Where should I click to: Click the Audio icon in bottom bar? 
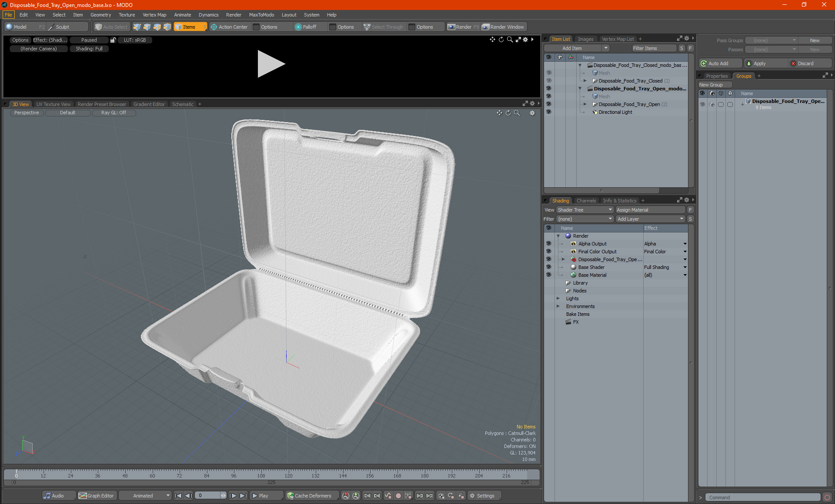pyautogui.click(x=47, y=496)
